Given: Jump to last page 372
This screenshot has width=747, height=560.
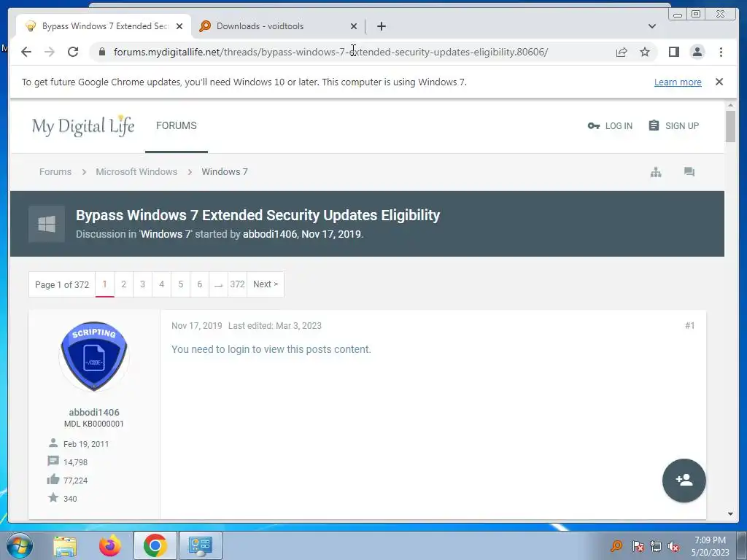Looking at the screenshot, I should point(237,284).
